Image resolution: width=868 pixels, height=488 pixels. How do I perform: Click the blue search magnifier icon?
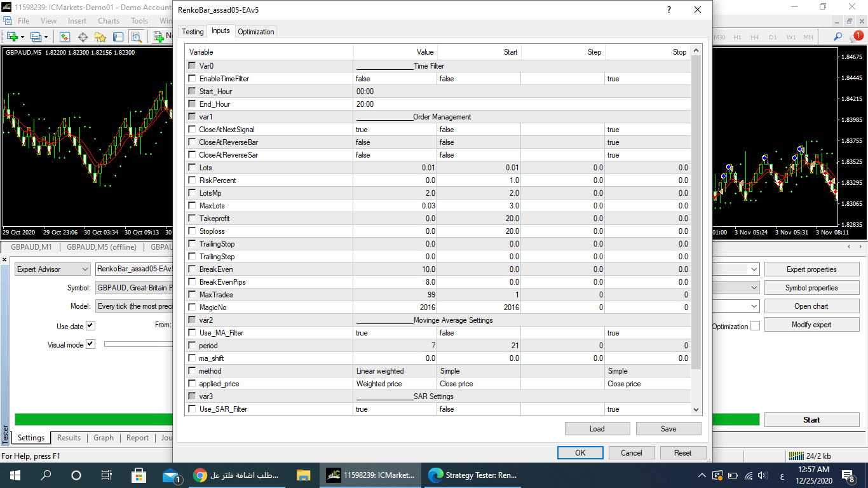coord(838,37)
